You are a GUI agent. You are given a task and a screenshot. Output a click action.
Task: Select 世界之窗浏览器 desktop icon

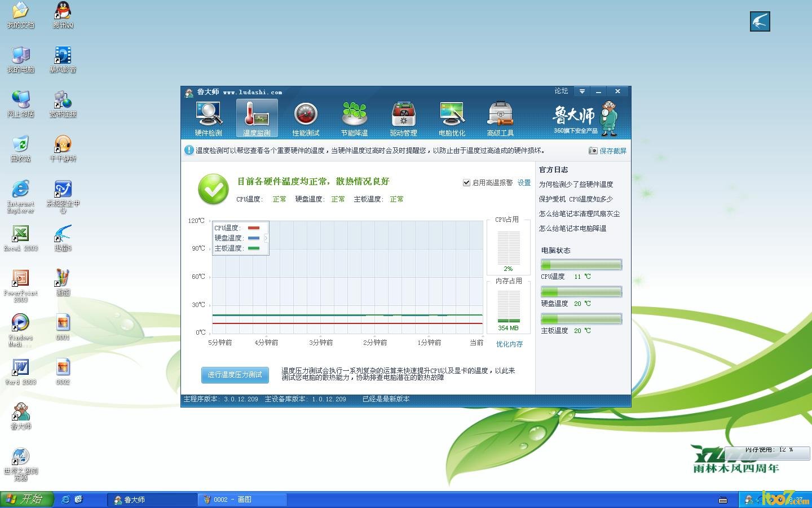click(21, 464)
